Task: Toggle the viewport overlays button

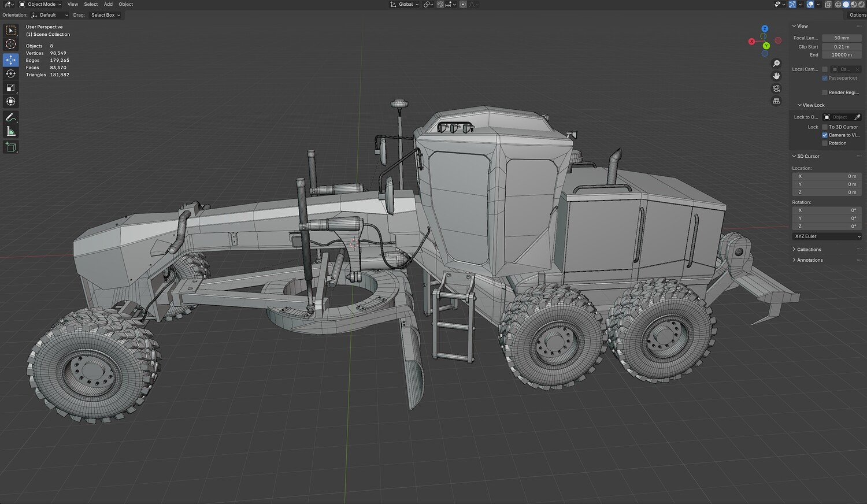Action: pos(810,4)
